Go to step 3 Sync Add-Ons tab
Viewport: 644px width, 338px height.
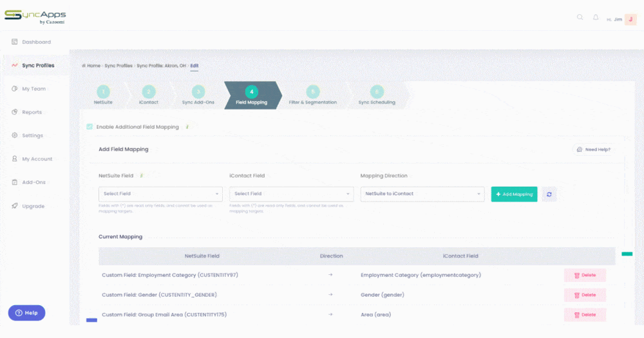click(x=198, y=95)
